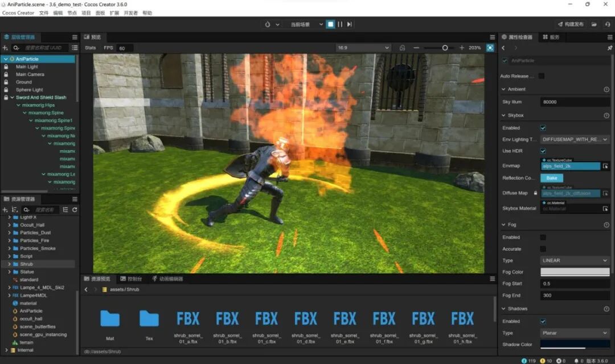Zoom in with the plus icon
The image size is (615, 364).
point(462,48)
